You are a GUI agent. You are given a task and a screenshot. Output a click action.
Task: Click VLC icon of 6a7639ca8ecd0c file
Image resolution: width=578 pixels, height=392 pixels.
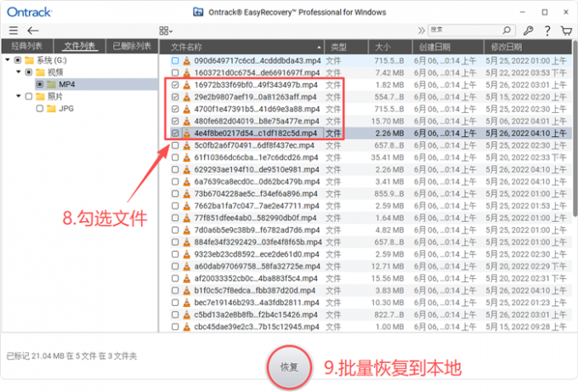pos(187,181)
